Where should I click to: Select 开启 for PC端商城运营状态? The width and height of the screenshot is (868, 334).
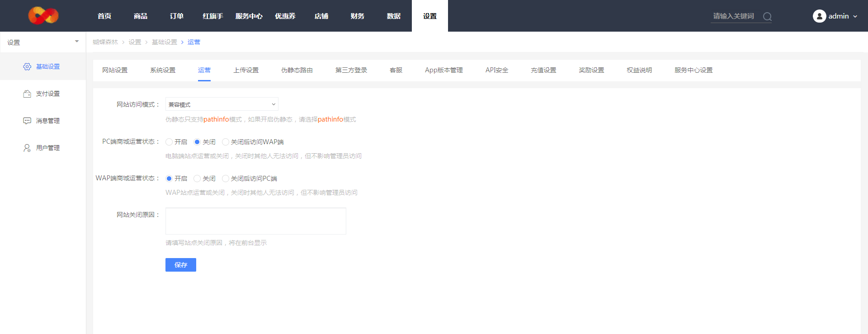[x=169, y=142]
